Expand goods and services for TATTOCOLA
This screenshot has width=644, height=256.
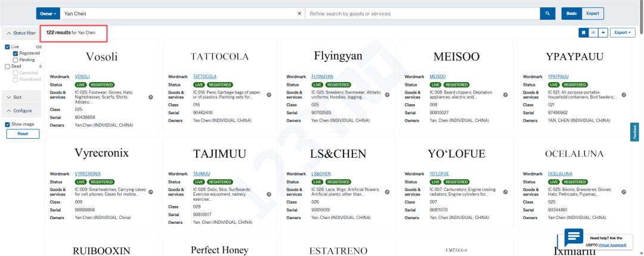(x=269, y=95)
